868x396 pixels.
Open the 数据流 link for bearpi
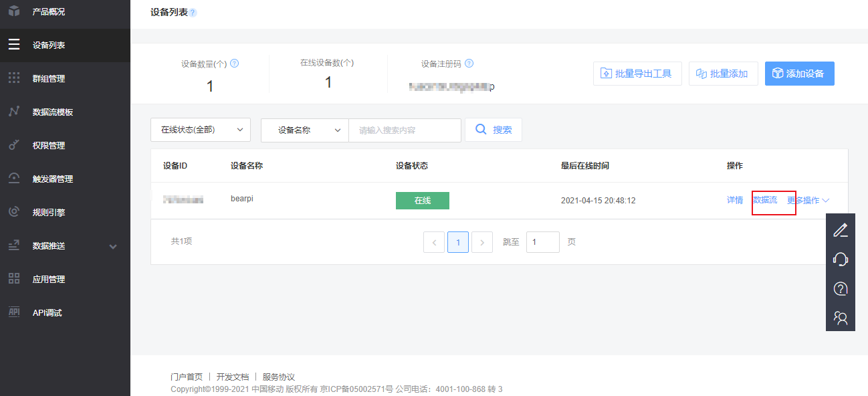pyautogui.click(x=766, y=200)
